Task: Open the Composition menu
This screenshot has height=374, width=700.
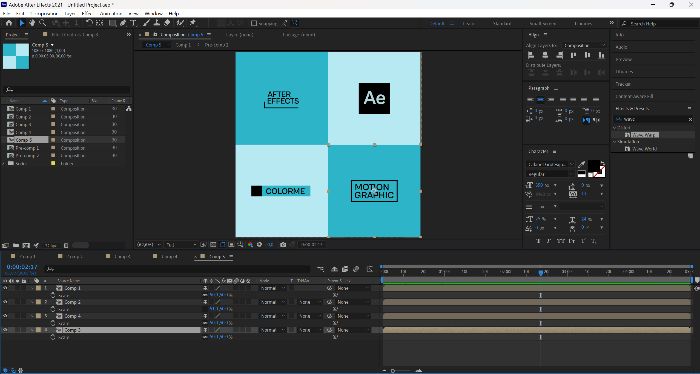Action: (45, 14)
